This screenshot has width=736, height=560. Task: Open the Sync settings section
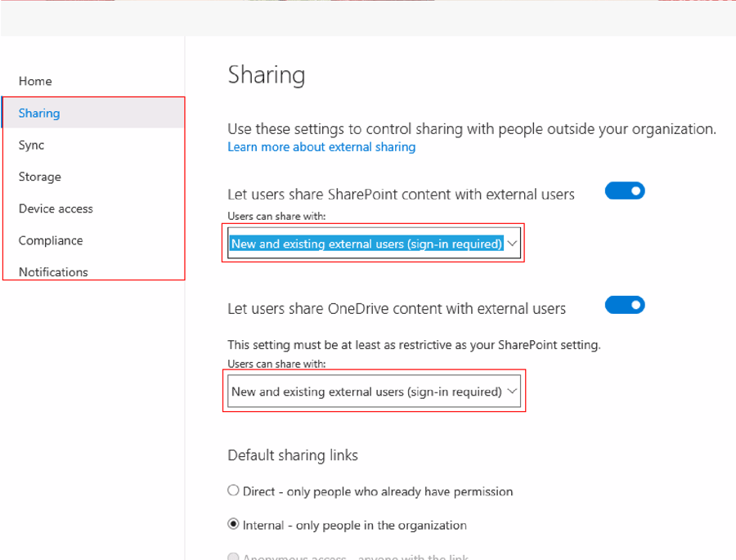31,145
